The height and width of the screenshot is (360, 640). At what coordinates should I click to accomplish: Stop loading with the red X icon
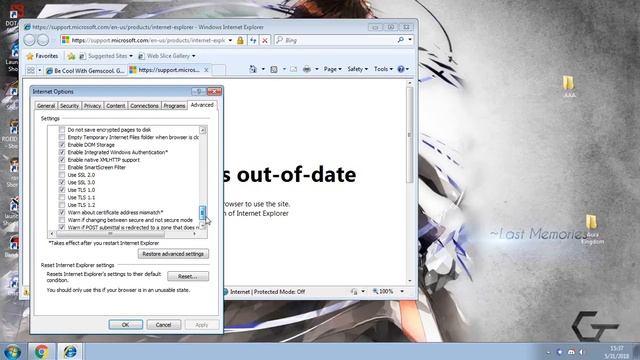click(265, 40)
